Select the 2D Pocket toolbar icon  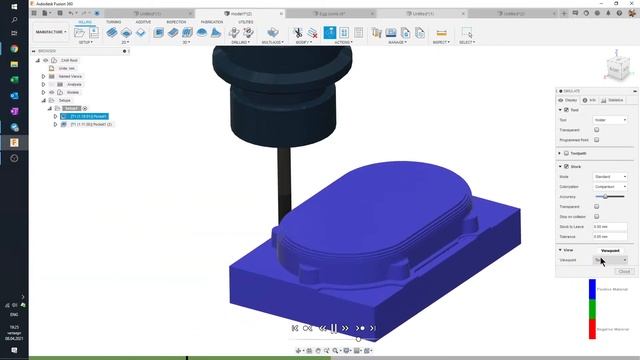point(127,32)
